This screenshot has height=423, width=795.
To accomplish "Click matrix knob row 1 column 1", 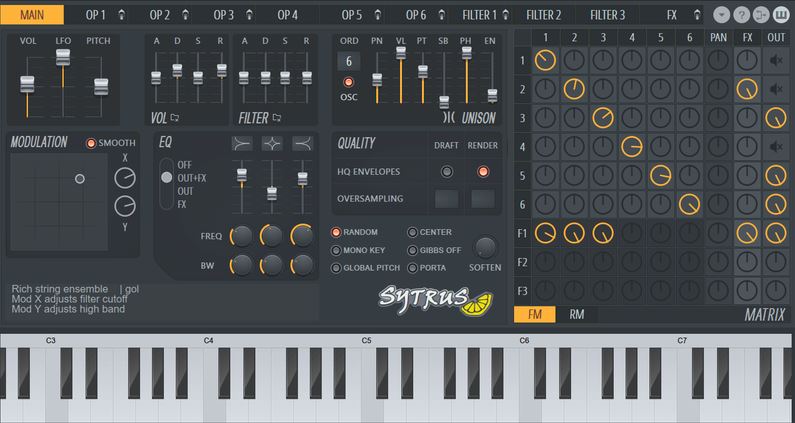I will pyautogui.click(x=545, y=60).
